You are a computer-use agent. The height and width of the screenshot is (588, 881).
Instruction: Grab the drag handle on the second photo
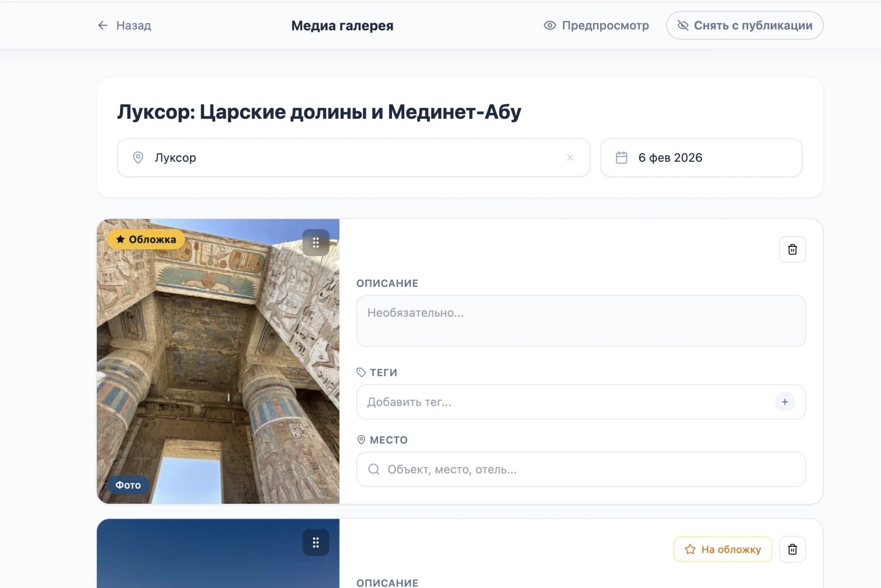tap(316, 543)
